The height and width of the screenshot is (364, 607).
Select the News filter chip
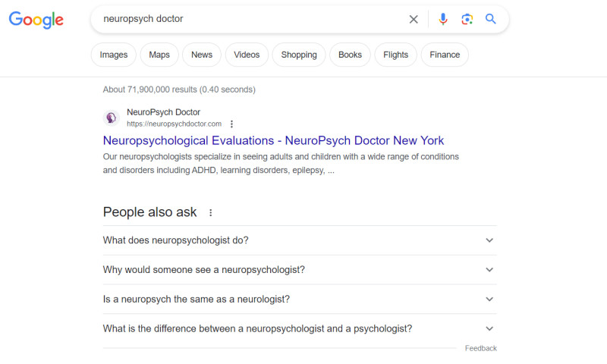point(202,55)
